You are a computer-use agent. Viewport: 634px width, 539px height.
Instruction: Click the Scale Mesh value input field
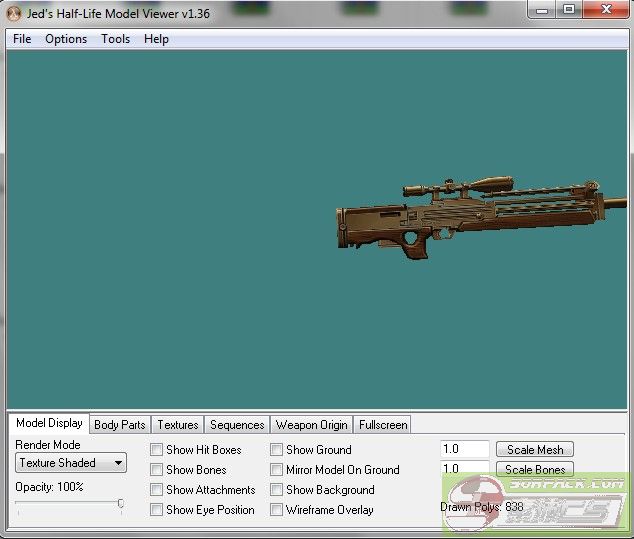click(x=464, y=450)
